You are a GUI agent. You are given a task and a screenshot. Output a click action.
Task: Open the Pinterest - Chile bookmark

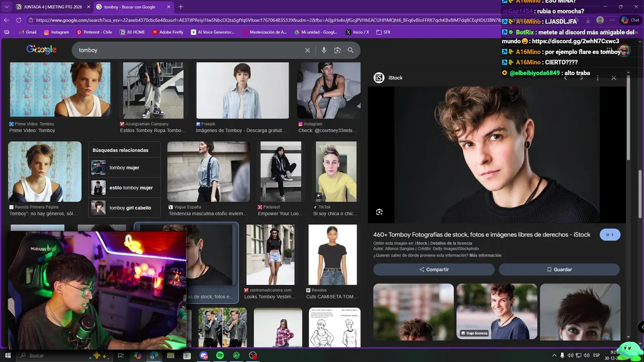[94, 32]
